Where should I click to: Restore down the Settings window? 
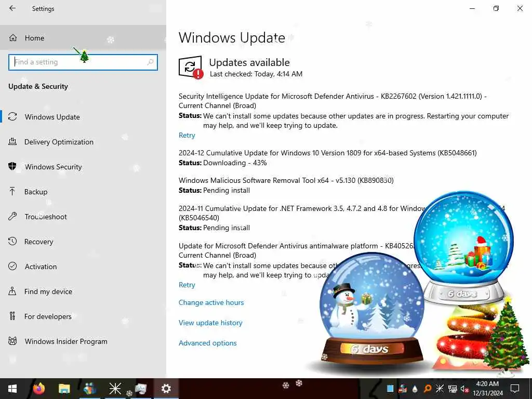click(496, 8)
